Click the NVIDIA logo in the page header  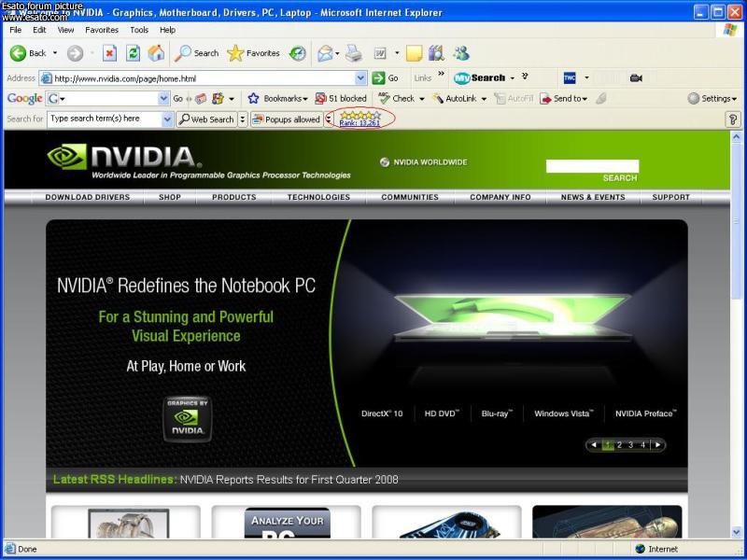(x=124, y=157)
